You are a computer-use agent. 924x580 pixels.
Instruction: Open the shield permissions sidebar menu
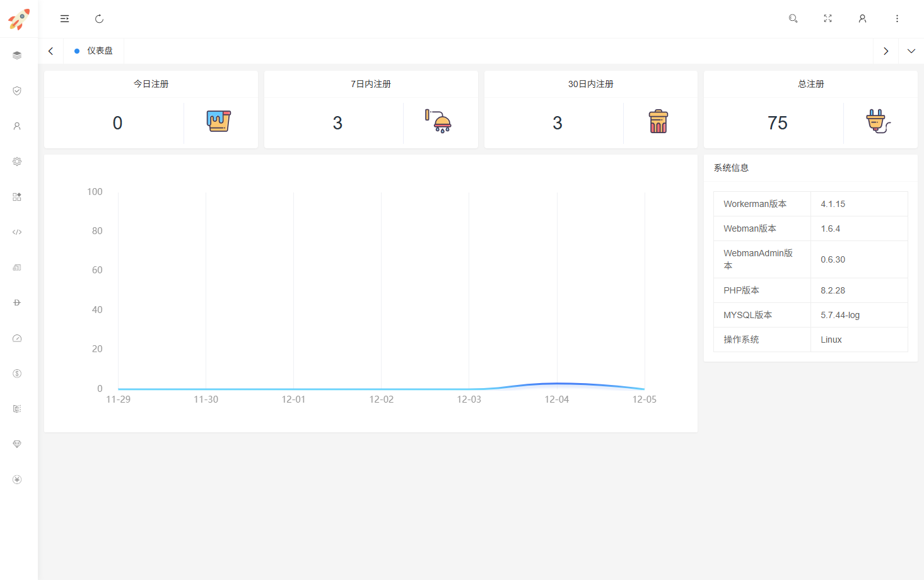[x=17, y=91]
